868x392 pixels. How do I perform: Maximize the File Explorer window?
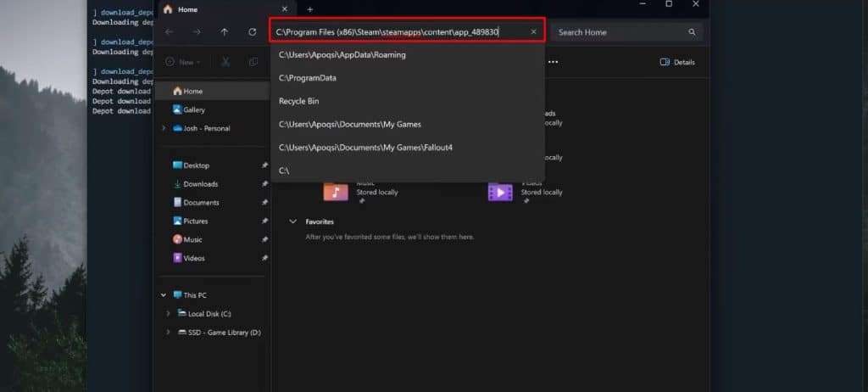(x=669, y=4)
